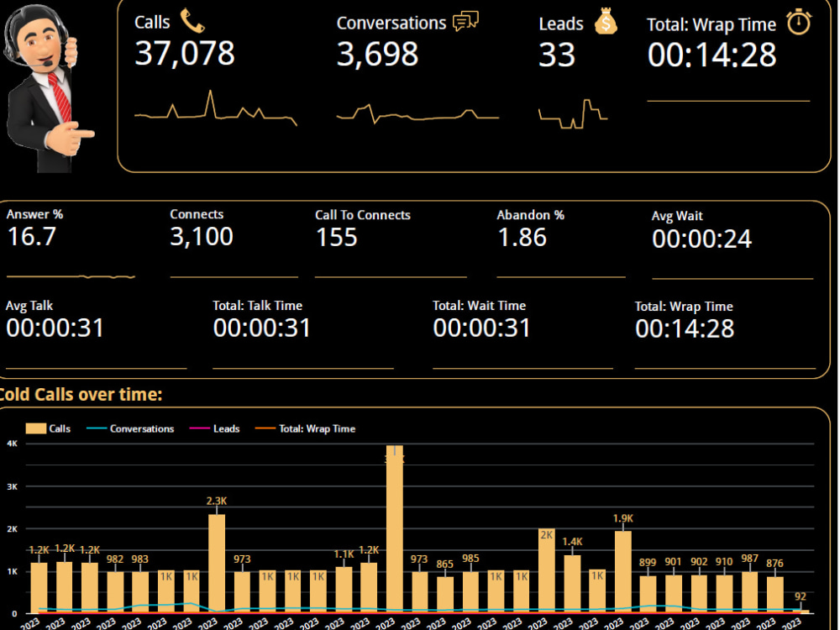Viewport: 840px width, 630px height.
Task: Select the Call To Connects value 155
Action: point(337,238)
